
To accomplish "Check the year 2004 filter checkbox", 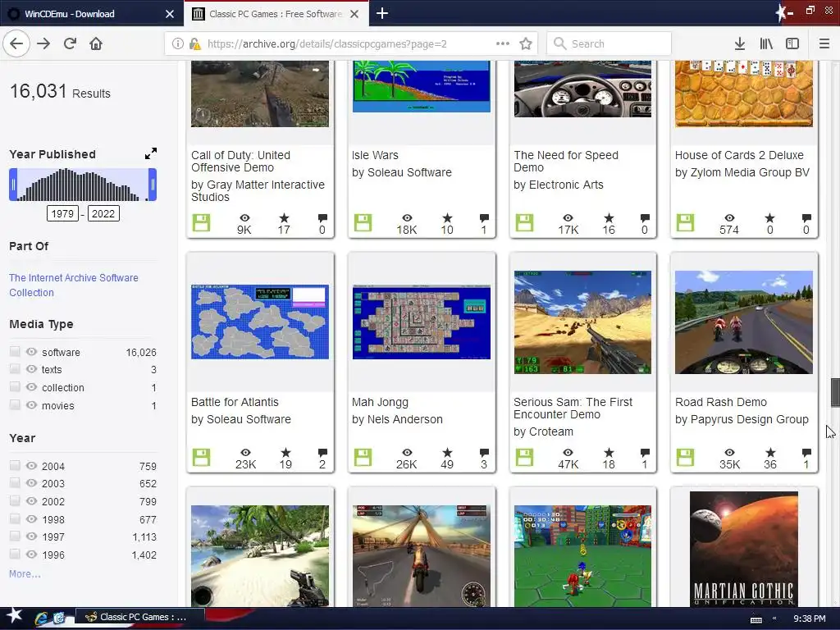I will [15, 466].
